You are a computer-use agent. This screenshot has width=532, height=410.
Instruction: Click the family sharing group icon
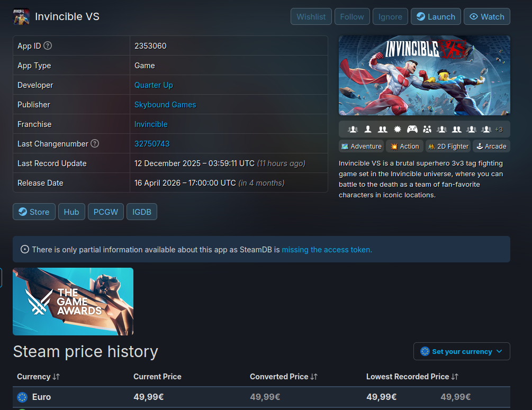pos(427,129)
